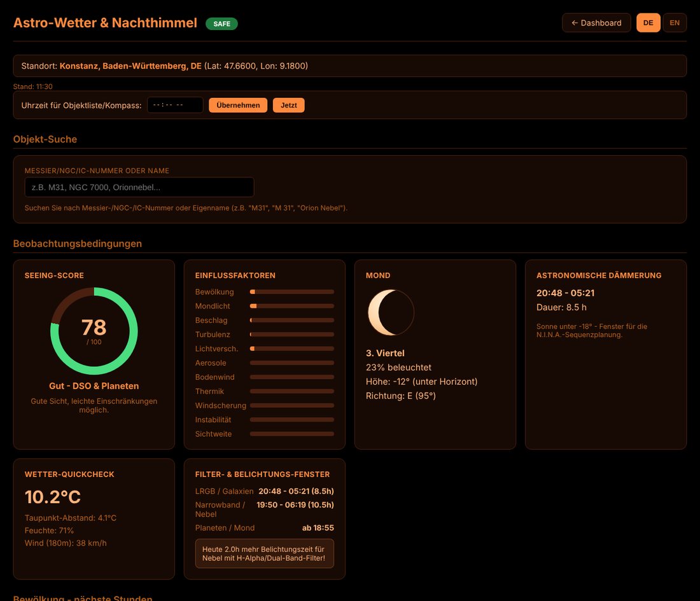This screenshot has width=700, height=601.
Task: Click the 'Gute Sicht, leichte Einschränkungen' description
Action: click(94, 406)
